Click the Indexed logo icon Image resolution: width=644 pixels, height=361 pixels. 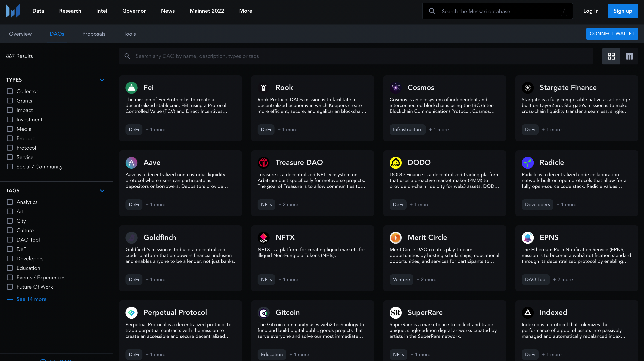click(528, 313)
